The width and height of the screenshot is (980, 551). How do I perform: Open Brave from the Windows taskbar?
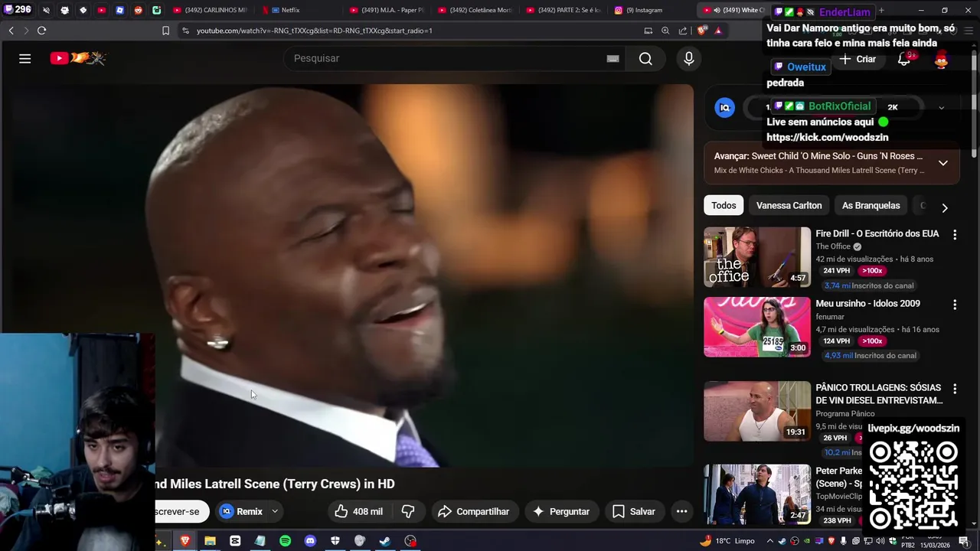[185, 541]
